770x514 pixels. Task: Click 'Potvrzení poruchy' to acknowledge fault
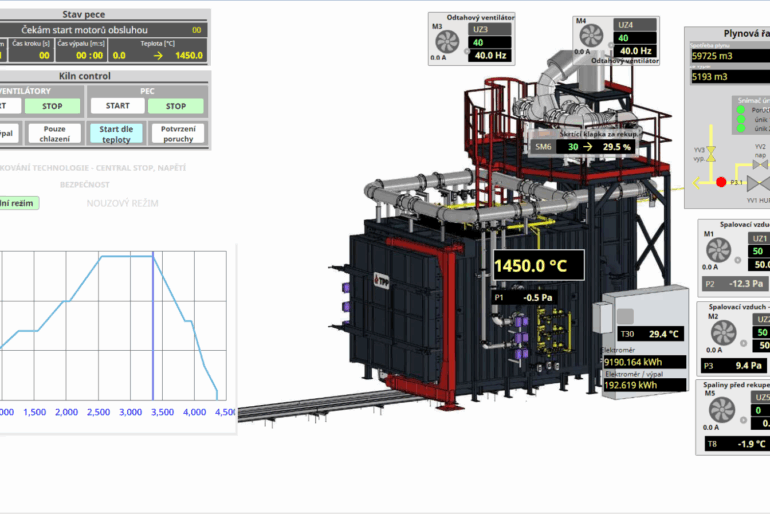click(177, 134)
